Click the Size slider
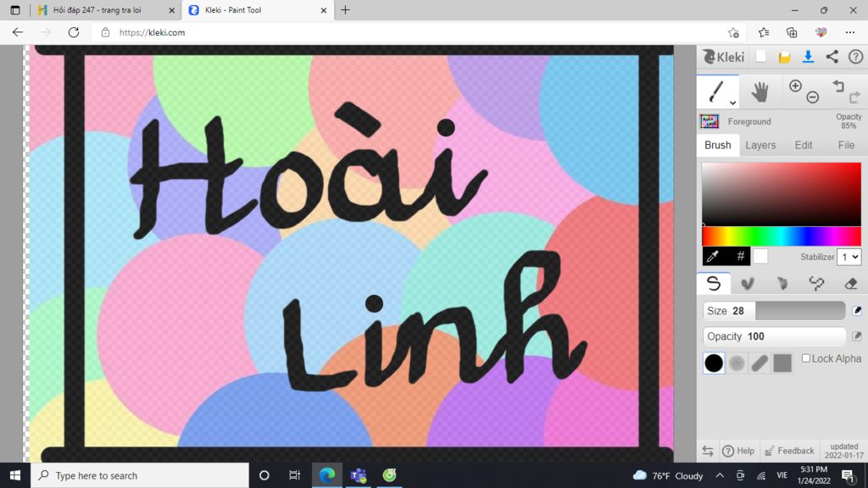 (x=774, y=311)
